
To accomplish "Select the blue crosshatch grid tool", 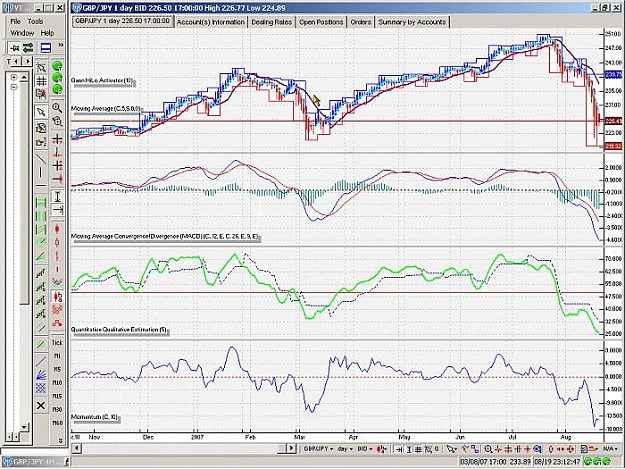I will click(x=41, y=388).
